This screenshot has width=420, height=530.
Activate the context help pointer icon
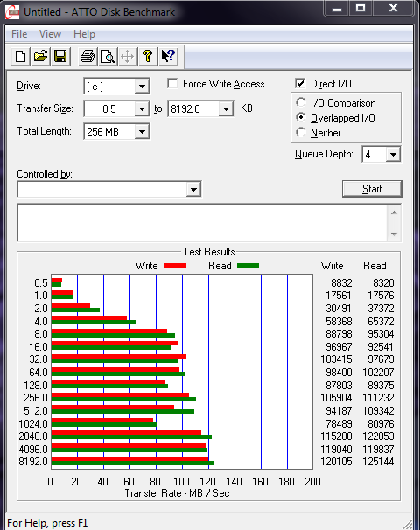[168, 56]
